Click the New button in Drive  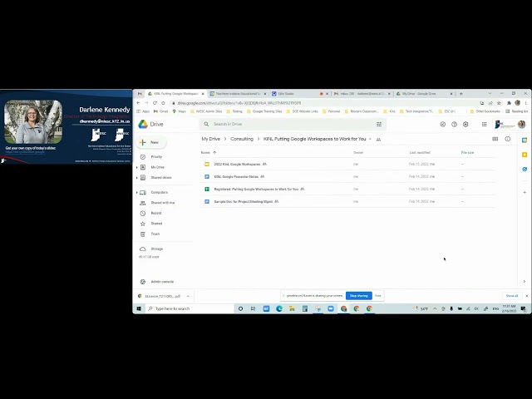tap(152, 142)
